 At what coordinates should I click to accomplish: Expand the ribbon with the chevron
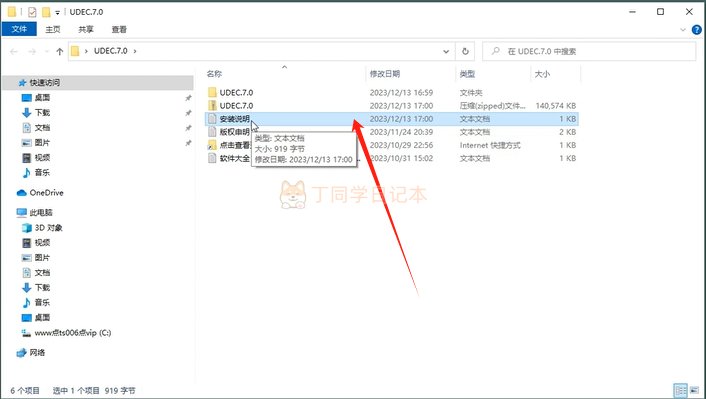coord(683,30)
